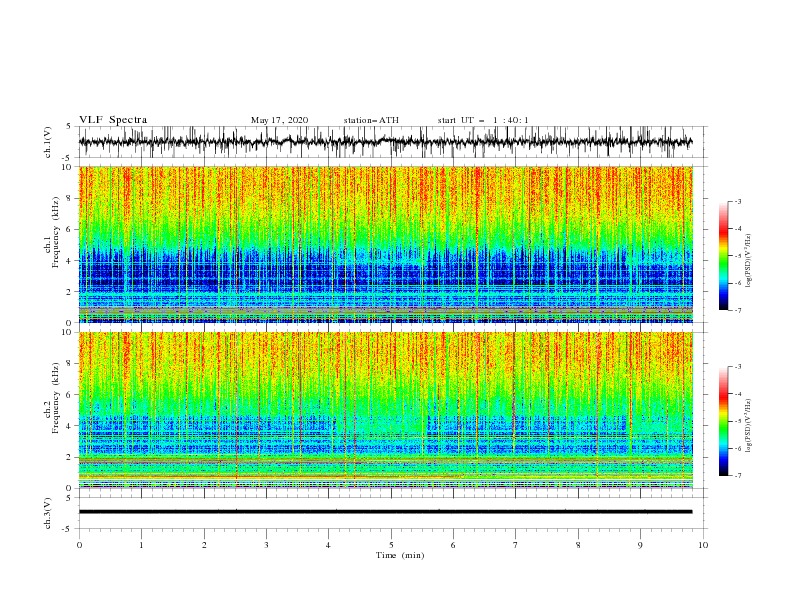Click the ch.1 frequency axis "2" tick label
This screenshot has height=612, width=792.
[x=70, y=292]
